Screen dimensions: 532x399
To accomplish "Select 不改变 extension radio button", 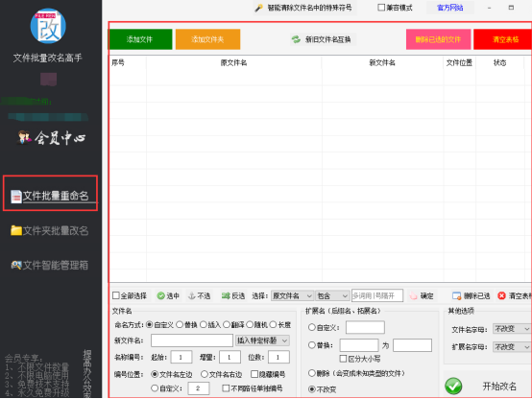I will pos(312,389).
